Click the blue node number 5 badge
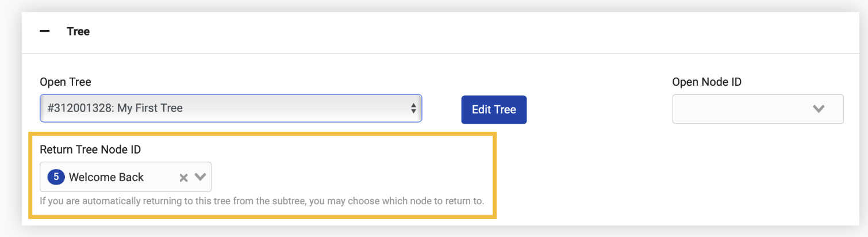This screenshot has height=237, width=868. pos(56,177)
